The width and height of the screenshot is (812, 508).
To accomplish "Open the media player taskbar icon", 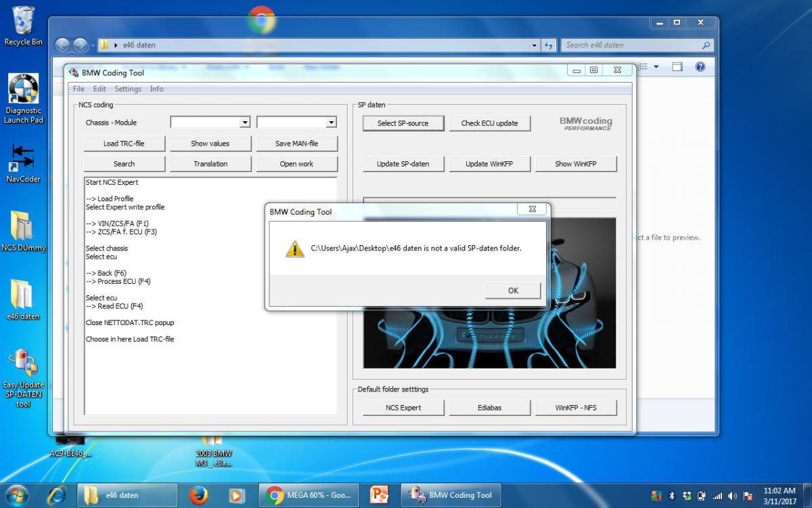I will (236, 495).
